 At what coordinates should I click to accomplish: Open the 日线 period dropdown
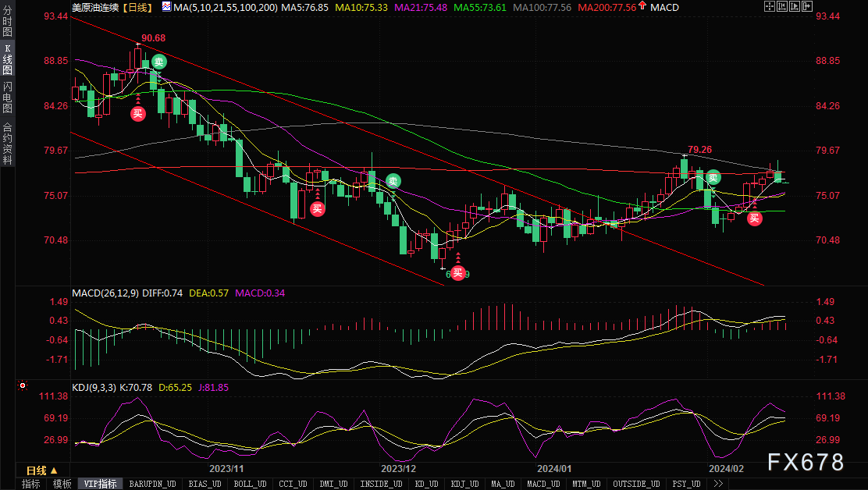[41, 470]
